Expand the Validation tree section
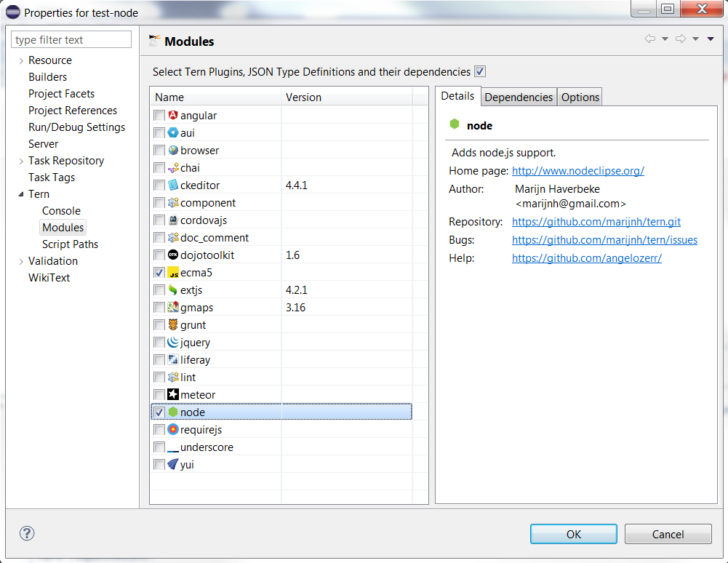 (x=20, y=260)
